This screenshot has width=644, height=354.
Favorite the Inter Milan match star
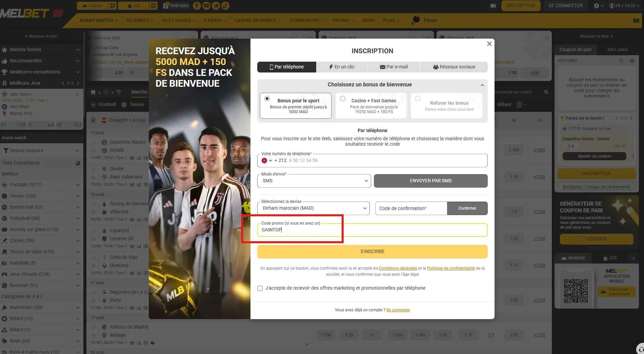[77, 94]
